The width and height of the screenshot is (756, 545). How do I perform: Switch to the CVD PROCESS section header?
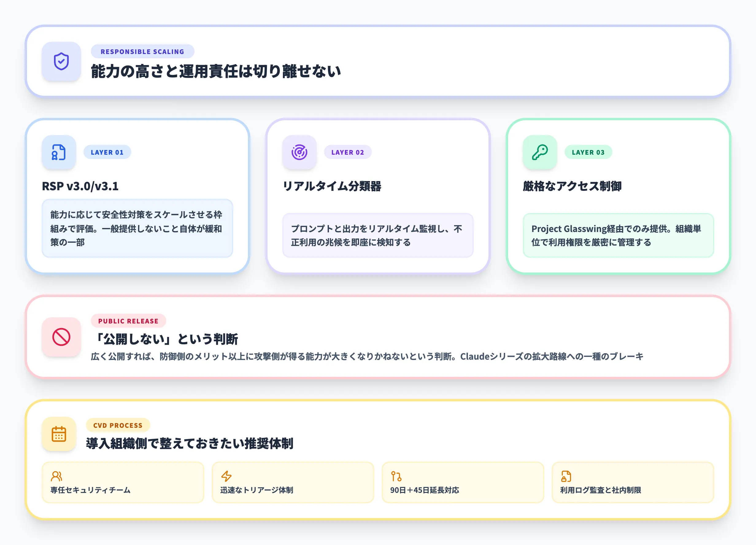coord(118,425)
